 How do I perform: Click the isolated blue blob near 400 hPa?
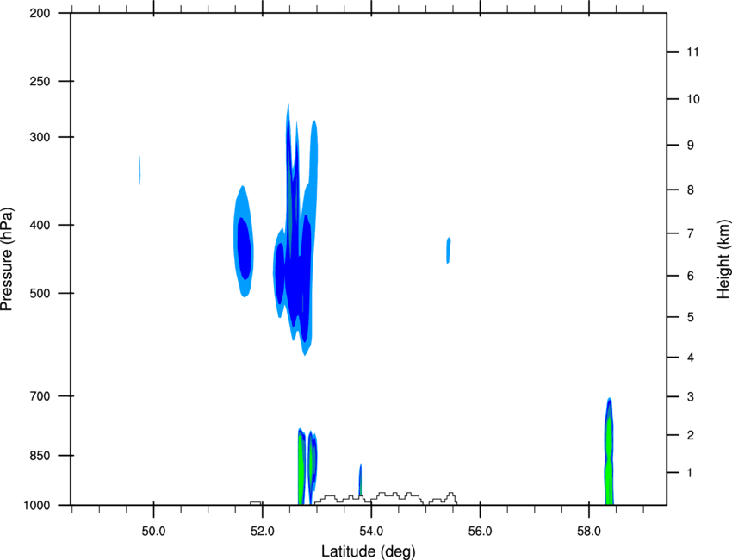pos(244,243)
